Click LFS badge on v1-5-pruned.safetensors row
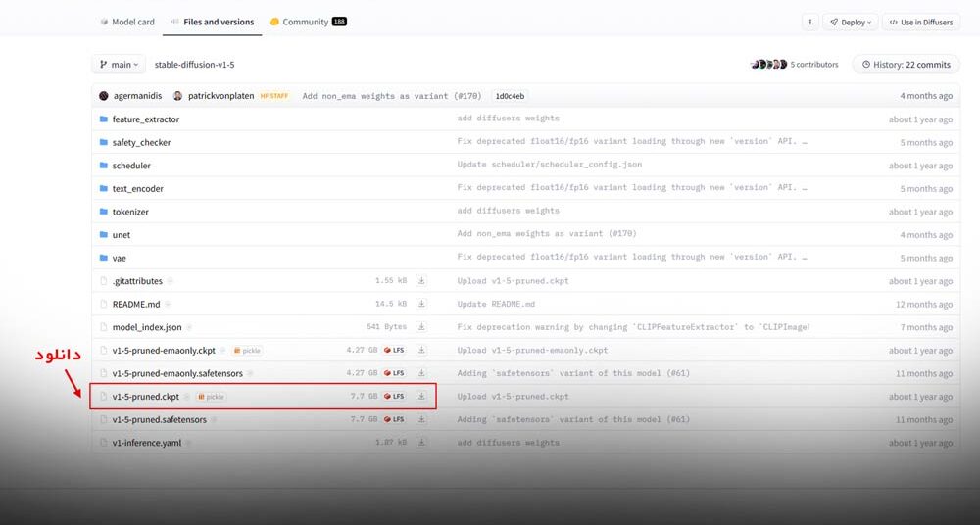The image size is (980, 525). (394, 419)
